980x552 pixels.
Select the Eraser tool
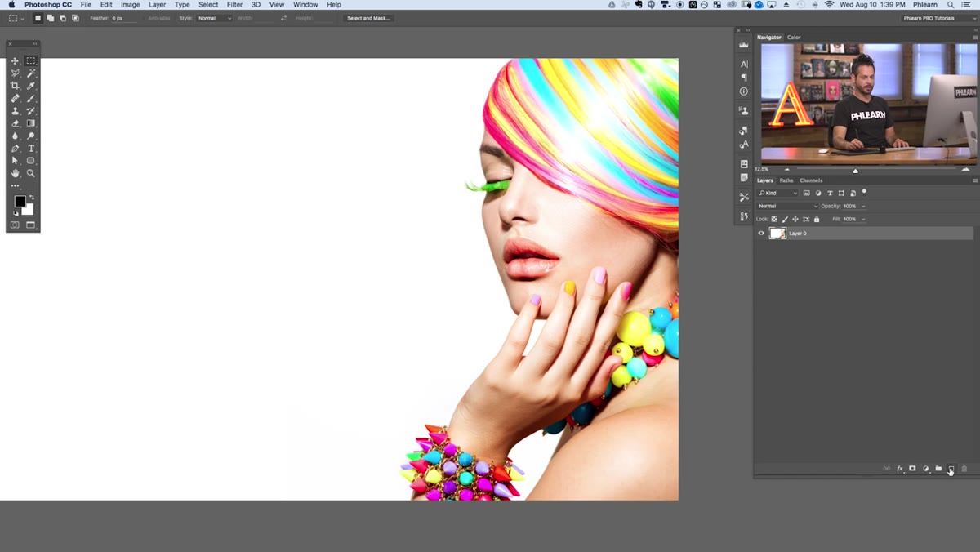click(x=15, y=123)
